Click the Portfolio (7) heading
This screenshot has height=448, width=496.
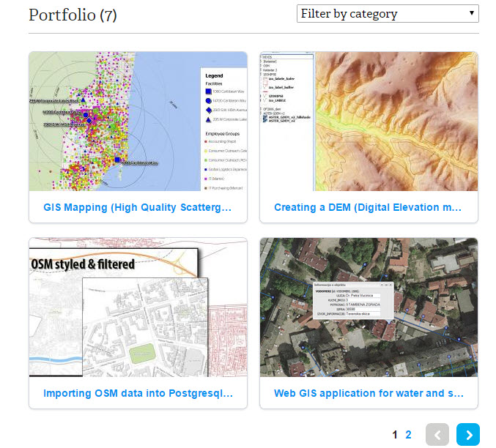(x=73, y=15)
